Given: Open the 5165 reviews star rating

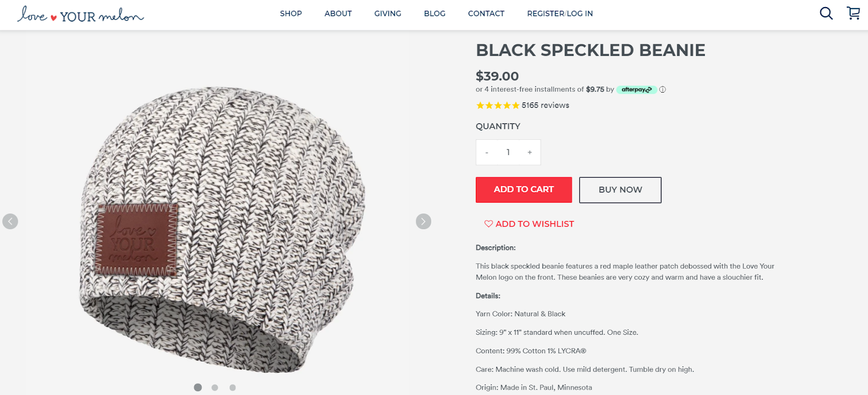Looking at the screenshot, I should 522,105.
